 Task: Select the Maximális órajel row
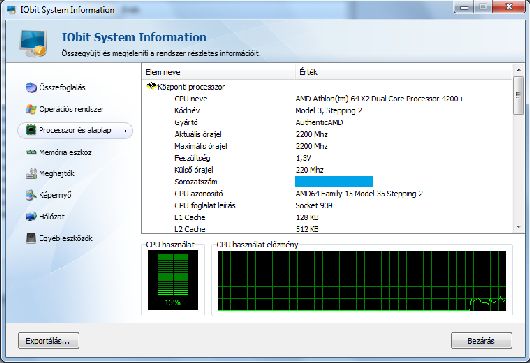tap(327, 146)
